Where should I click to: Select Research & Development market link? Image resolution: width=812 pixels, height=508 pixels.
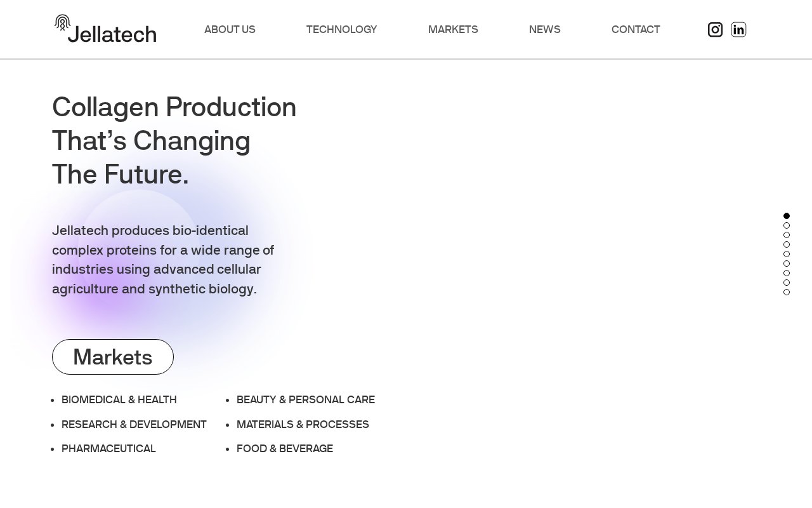[134, 424]
